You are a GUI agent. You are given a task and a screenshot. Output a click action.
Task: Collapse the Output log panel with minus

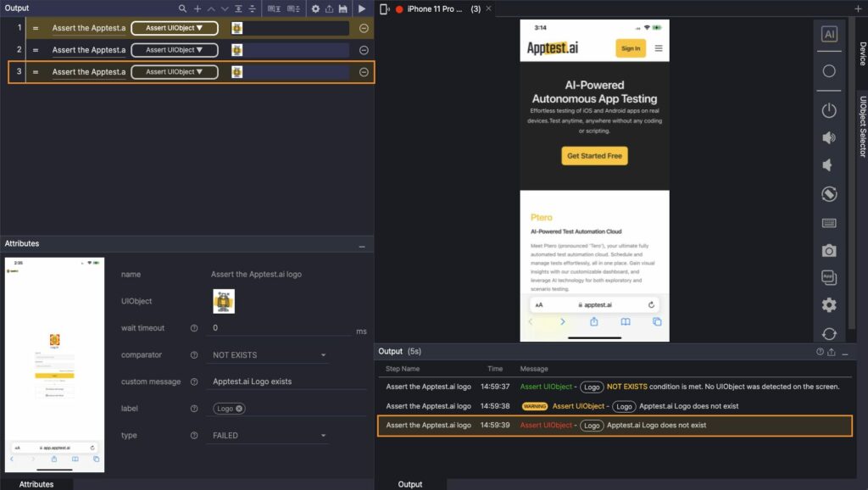845,354
